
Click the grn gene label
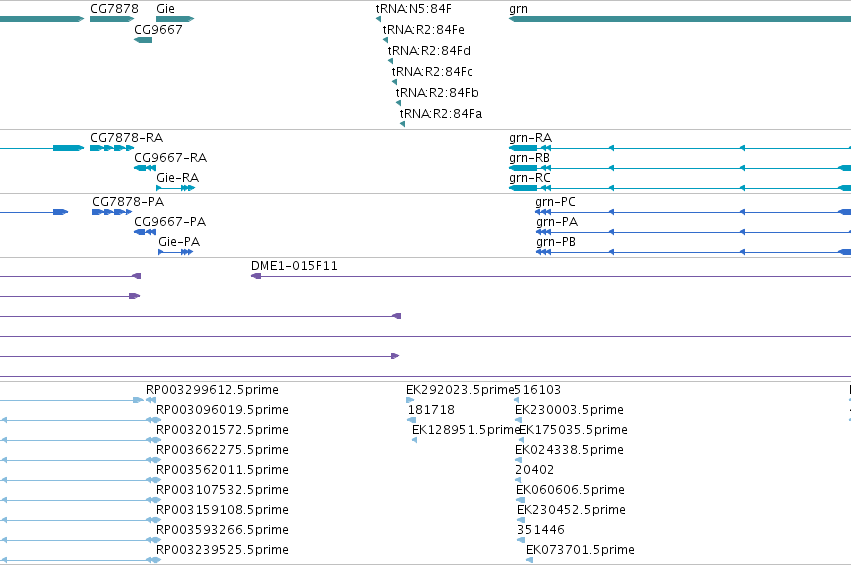(518, 9)
